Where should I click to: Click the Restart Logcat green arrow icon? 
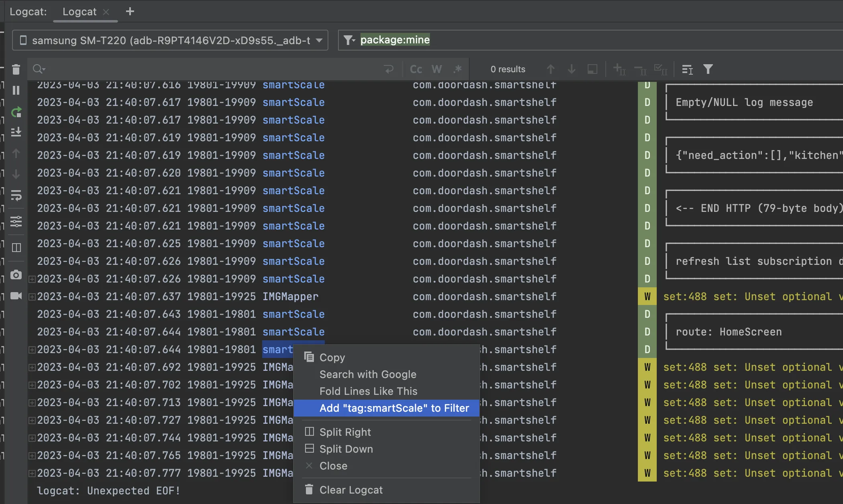(16, 112)
